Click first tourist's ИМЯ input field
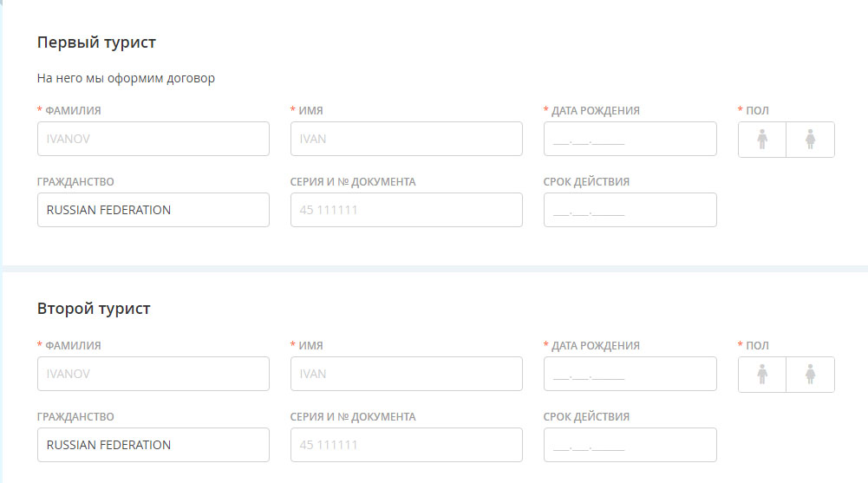The height and width of the screenshot is (483, 868). [406, 139]
